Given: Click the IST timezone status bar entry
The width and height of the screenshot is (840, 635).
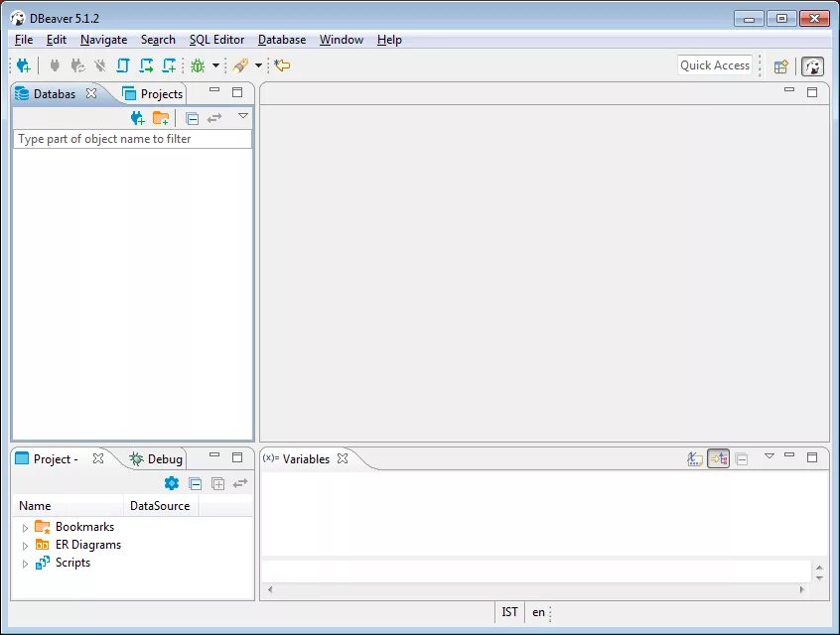Looking at the screenshot, I should pyautogui.click(x=509, y=612).
